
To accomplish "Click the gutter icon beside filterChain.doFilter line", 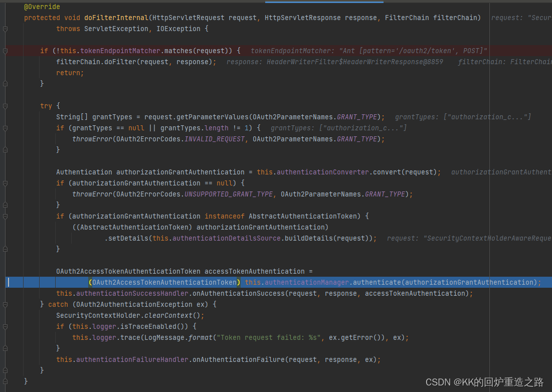I will tap(5, 62).
